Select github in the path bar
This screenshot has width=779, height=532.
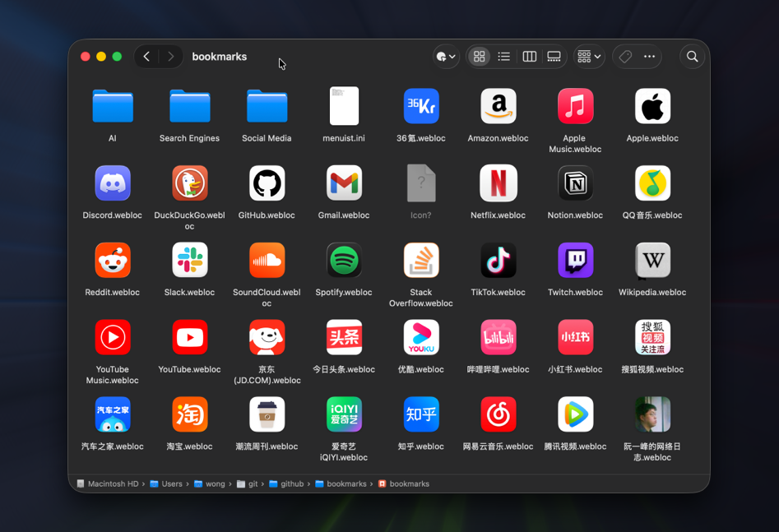point(292,483)
